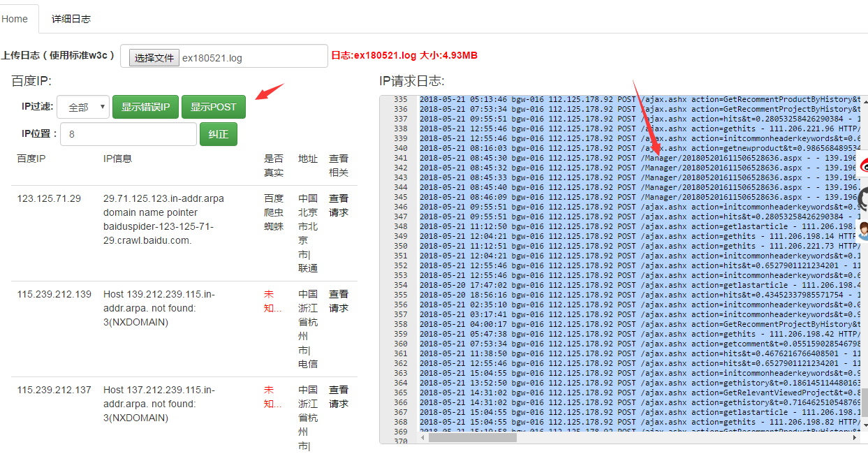This screenshot has width=868, height=454.
Task: Click the IP信息 column header
Action: click(117, 159)
